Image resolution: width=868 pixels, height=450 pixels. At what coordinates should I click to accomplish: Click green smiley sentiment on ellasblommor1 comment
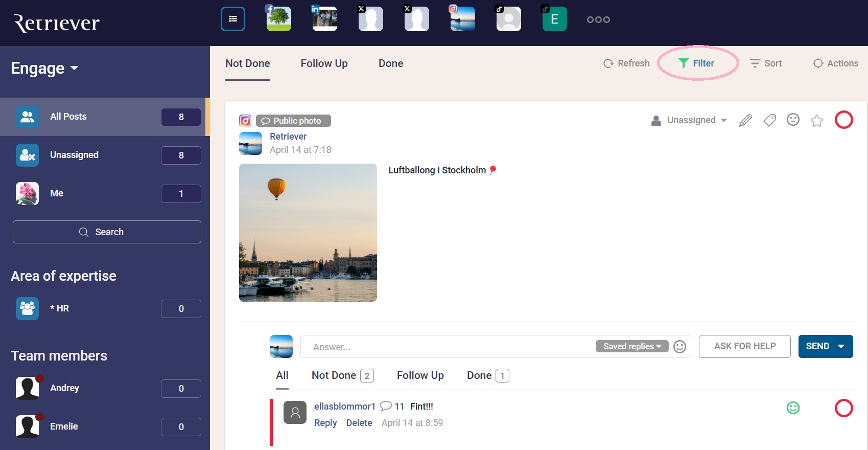pyautogui.click(x=793, y=408)
